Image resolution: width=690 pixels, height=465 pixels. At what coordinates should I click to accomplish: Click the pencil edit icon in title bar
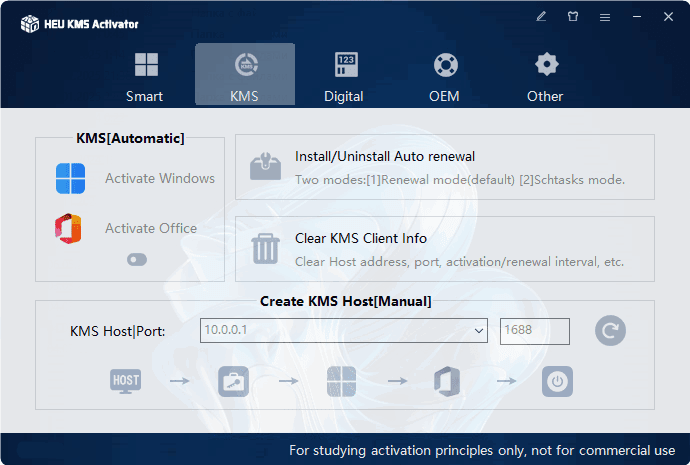(541, 17)
